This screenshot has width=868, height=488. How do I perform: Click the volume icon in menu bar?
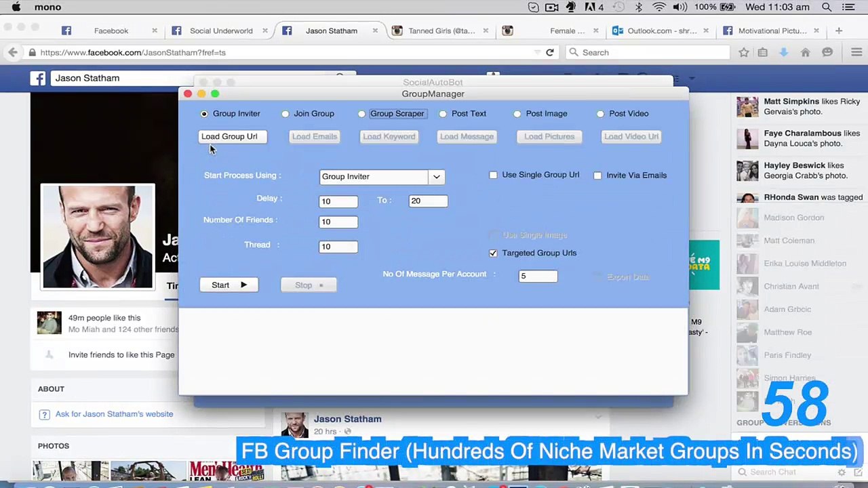coord(680,7)
